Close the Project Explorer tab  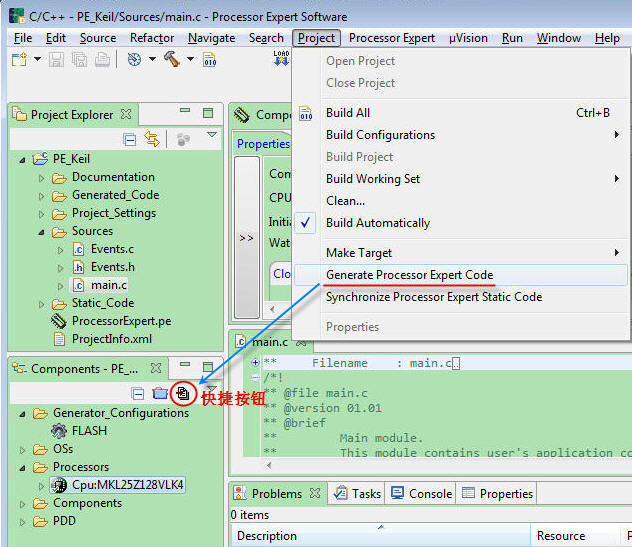tap(126, 114)
